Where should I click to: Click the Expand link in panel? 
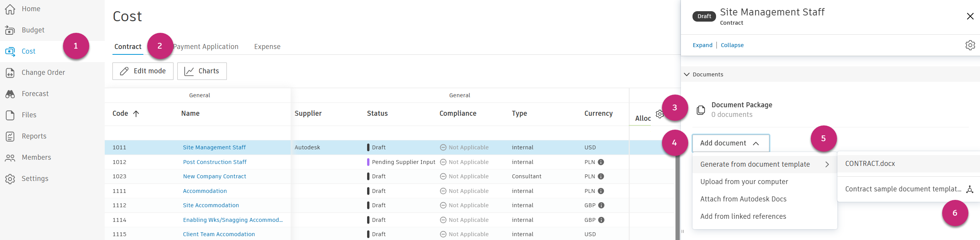(702, 45)
